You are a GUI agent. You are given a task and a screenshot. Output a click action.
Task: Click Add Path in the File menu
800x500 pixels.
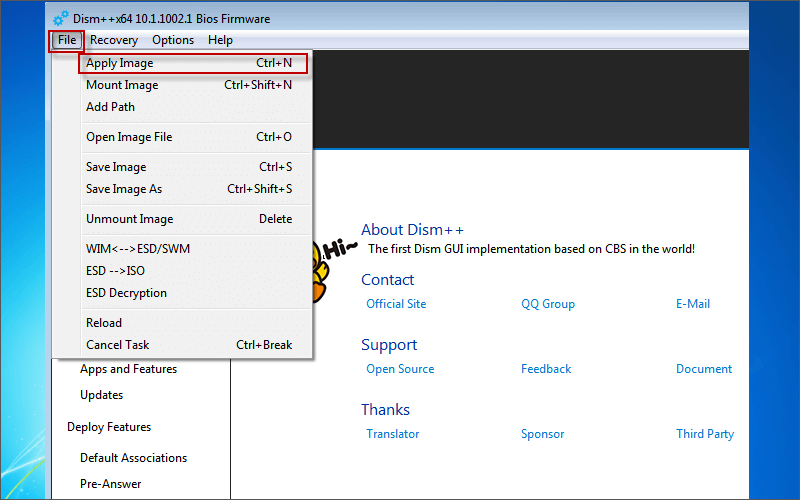[195, 107]
